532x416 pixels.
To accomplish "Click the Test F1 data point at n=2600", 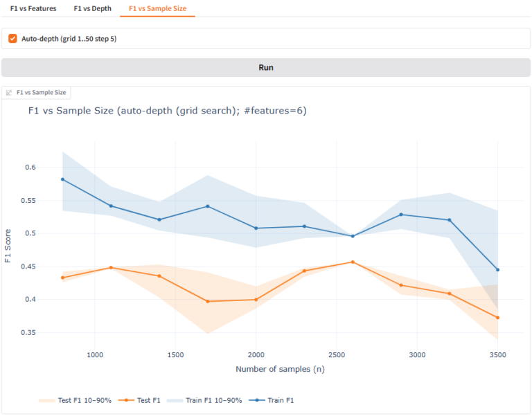I will [x=353, y=262].
